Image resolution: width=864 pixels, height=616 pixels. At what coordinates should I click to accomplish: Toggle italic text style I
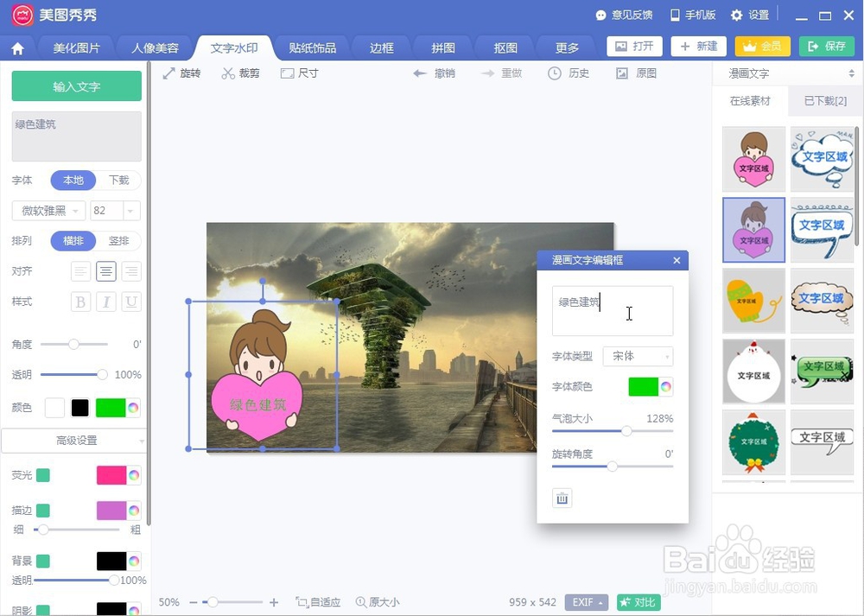(x=105, y=302)
